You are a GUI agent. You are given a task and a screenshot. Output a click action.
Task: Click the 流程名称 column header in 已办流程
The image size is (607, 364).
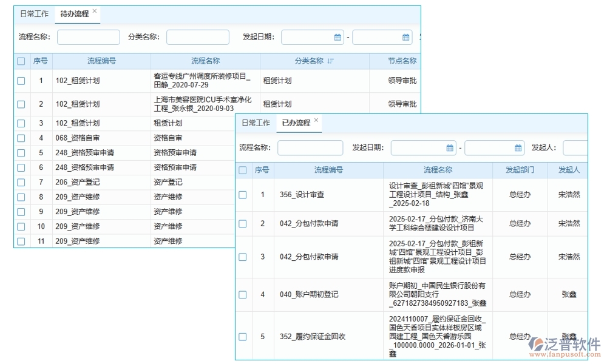click(x=439, y=170)
